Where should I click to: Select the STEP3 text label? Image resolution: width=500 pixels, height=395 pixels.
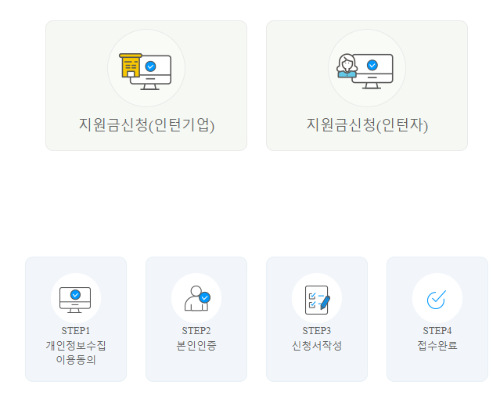click(317, 331)
